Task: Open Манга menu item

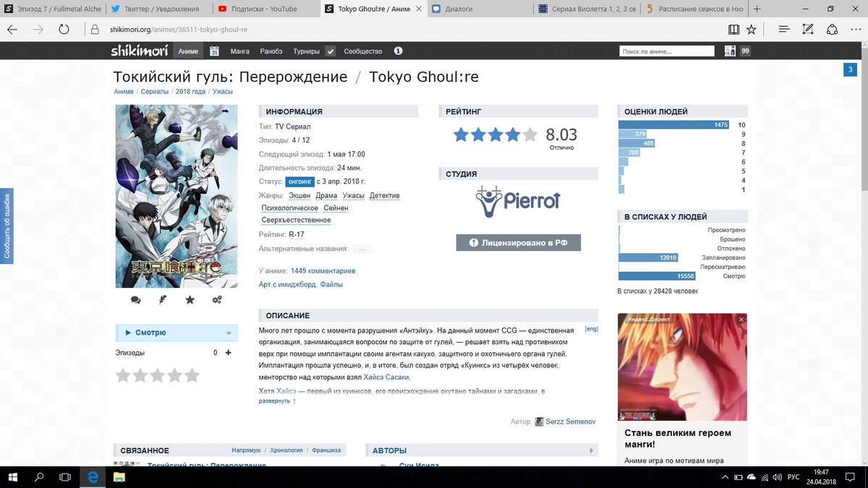Action: [240, 51]
